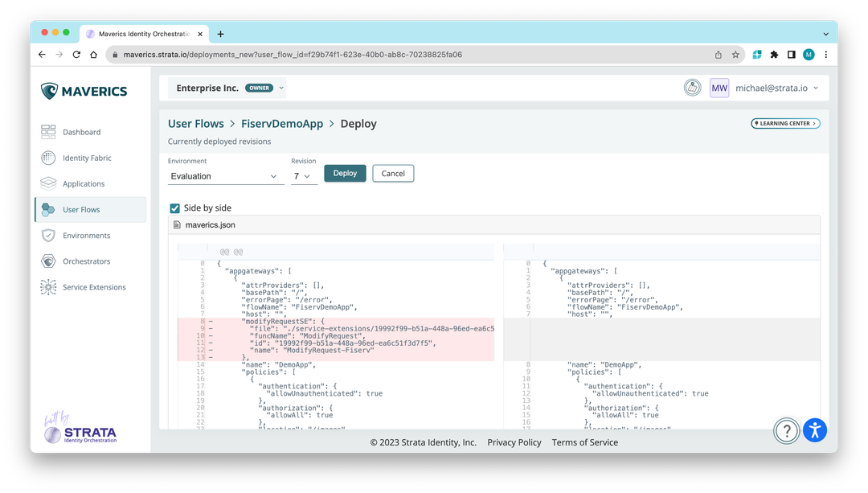This screenshot has height=493, width=868.
Task: Click the Service Extensions gear icon
Action: click(48, 287)
